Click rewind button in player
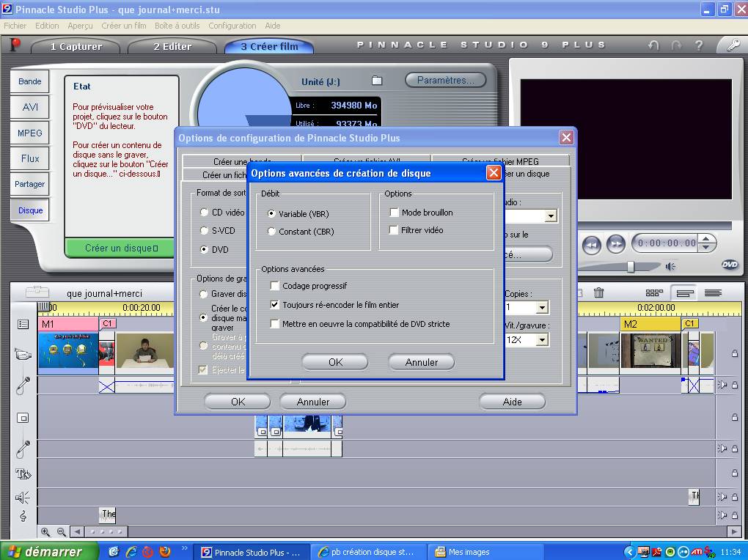Image resolution: width=748 pixels, height=560 pixels. [x=592, y=245]
